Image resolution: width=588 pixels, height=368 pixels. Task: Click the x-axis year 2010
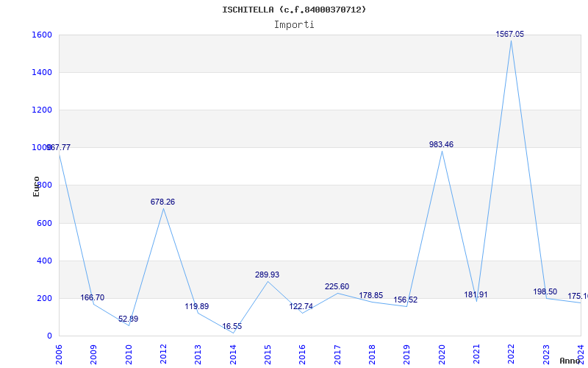tap(129, 355)
